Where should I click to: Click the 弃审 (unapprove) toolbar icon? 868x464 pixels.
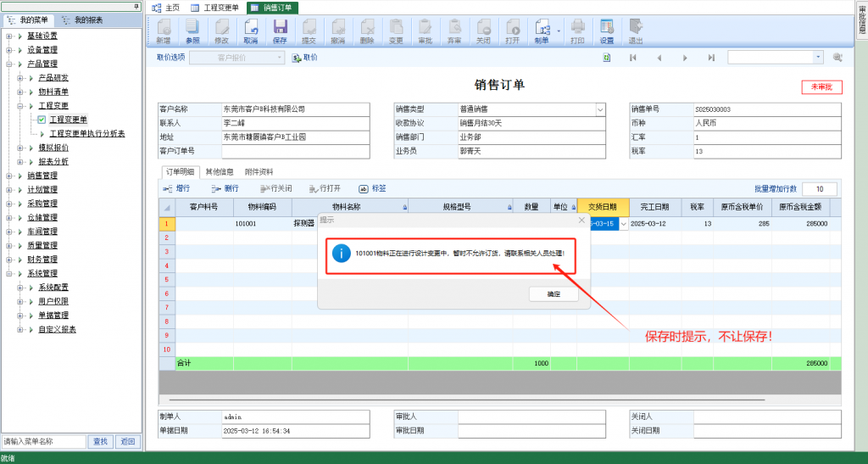[x=454, y=31]
